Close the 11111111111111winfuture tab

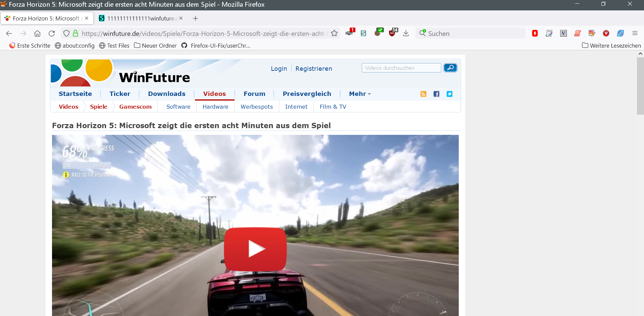(181, 18)
